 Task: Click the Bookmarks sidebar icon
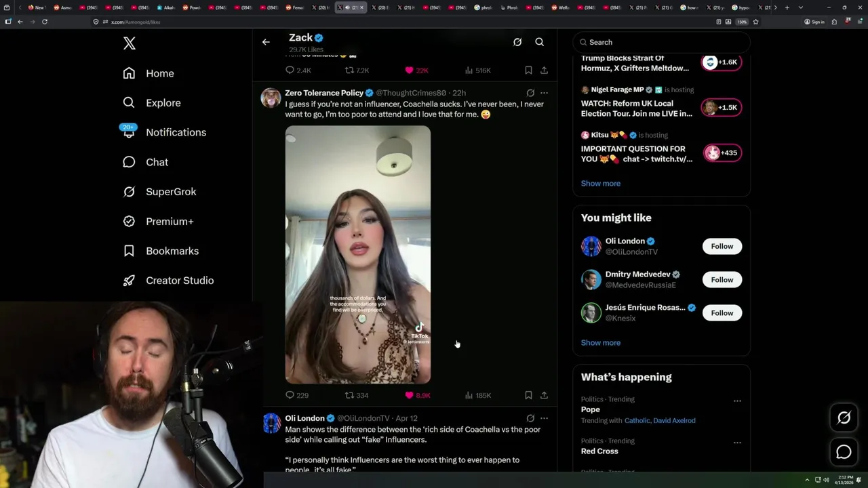[129, 251]
